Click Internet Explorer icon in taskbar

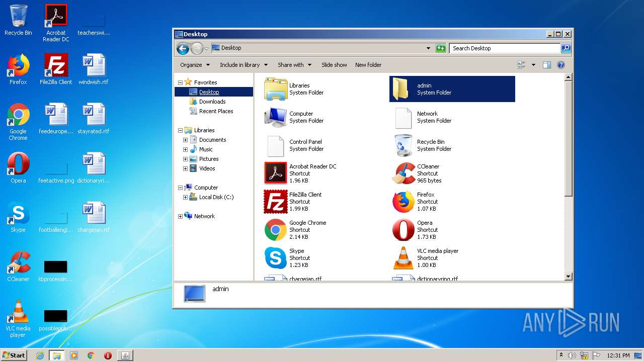pos(40,355)
